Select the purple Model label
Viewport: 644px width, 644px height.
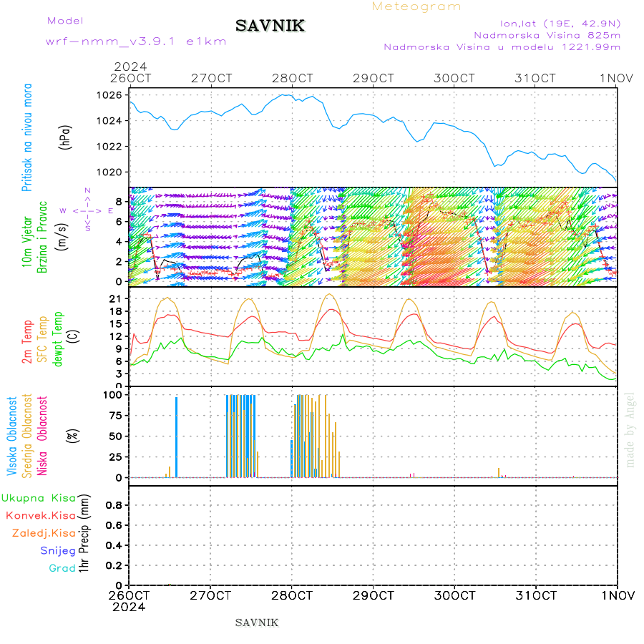pos(65,21)
